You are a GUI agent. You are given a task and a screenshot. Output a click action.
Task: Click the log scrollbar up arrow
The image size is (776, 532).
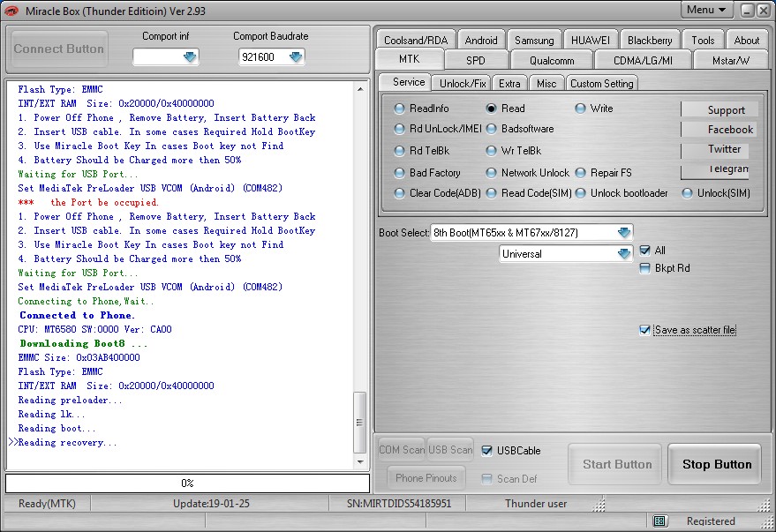pos(360,89)
